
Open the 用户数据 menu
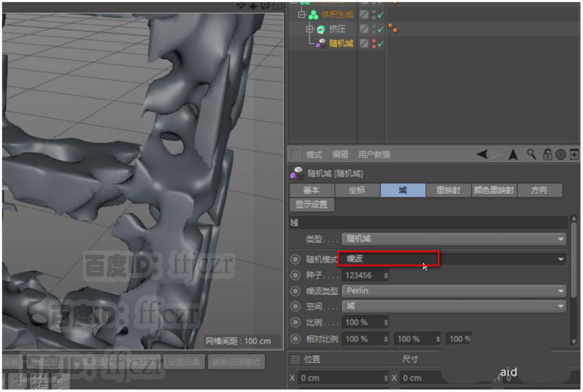[x=374, y=155]
